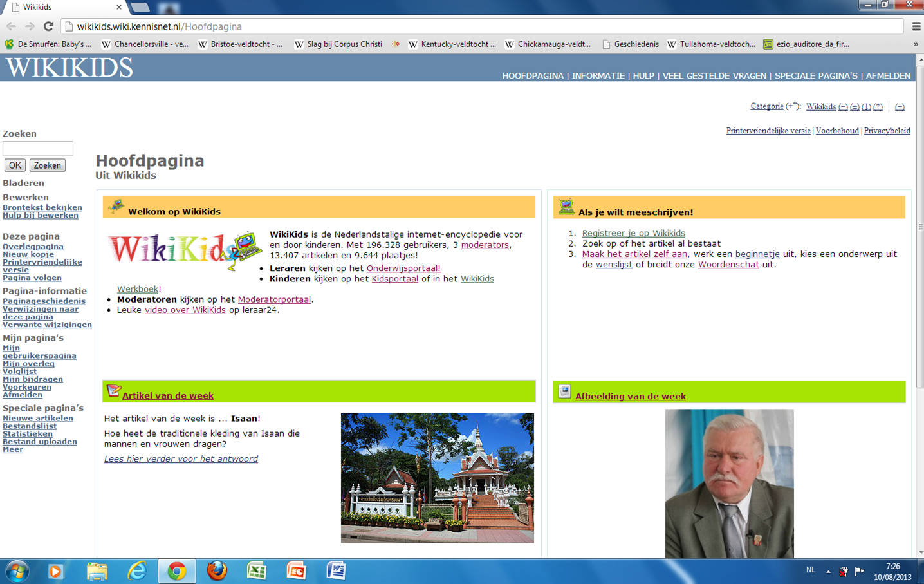The height and width of the screenshot is (584, 924).
Task: Open Mijn gebruikerspagina in the sidebar
Action: click(x=39, y=352)
